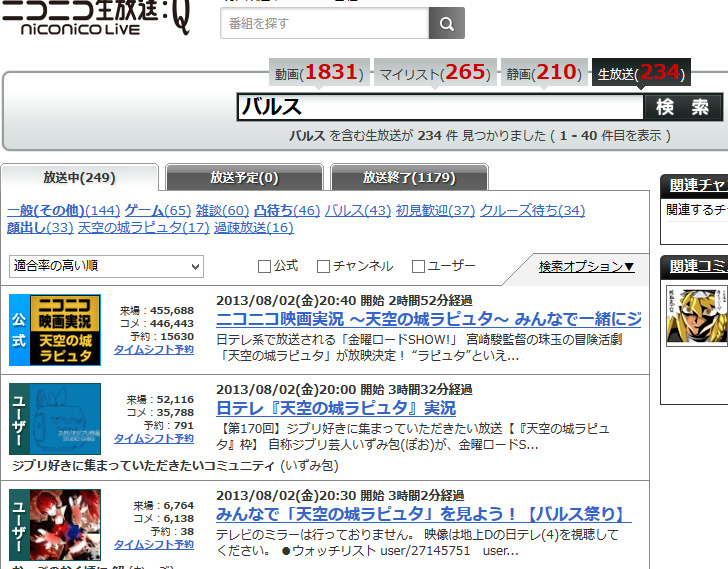The height and width of the screenshot is (569, 728).
Task: Select the 生放送(234) search tab
Action: 641,72
